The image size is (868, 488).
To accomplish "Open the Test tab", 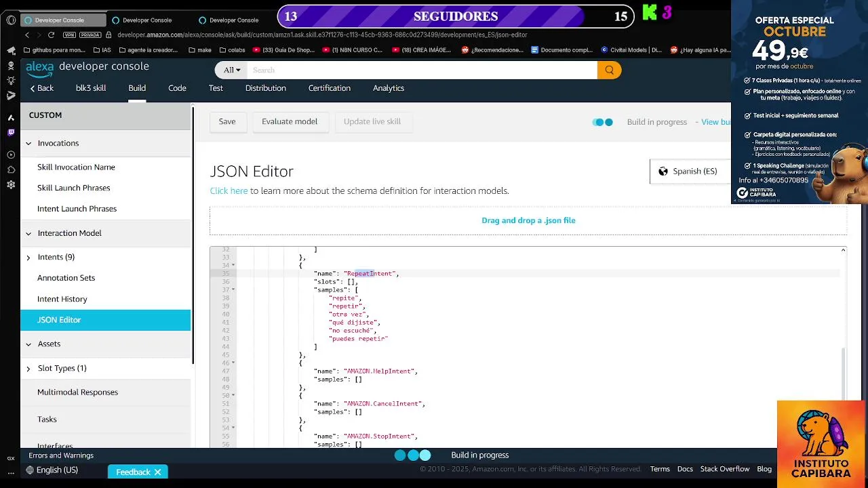I will pyautogui.click(x=216, y=88).
